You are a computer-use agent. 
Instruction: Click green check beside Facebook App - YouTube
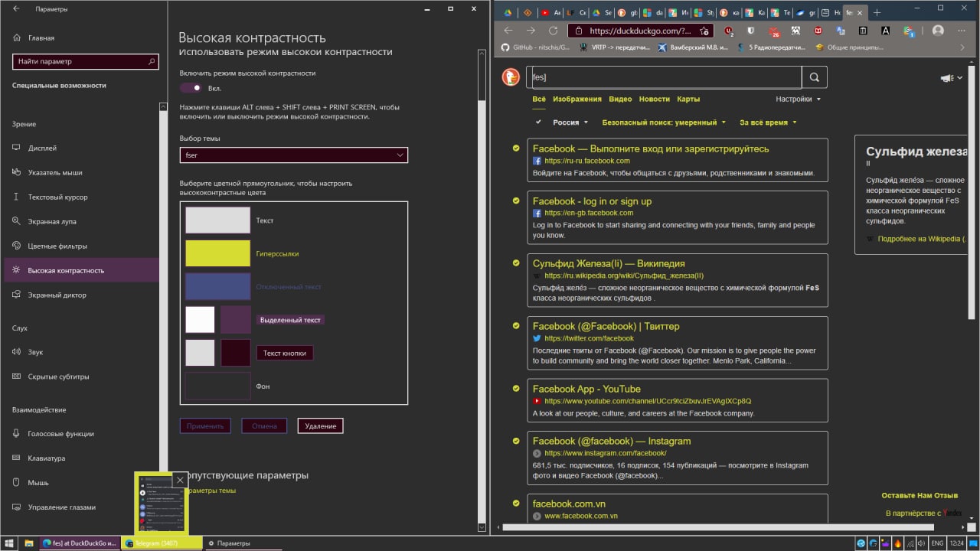[516, 389]
